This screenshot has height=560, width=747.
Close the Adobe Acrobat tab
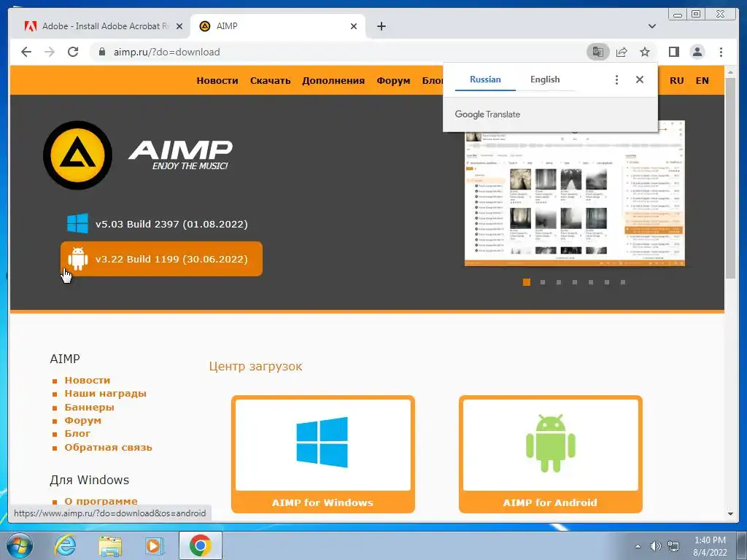pyautogui.click(x=179, y=26)
